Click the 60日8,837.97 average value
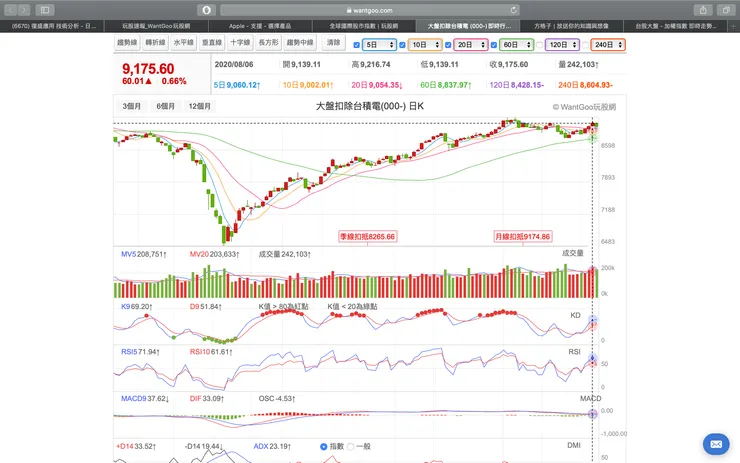Viewport: 740px width, 463px height. (446, 85)
